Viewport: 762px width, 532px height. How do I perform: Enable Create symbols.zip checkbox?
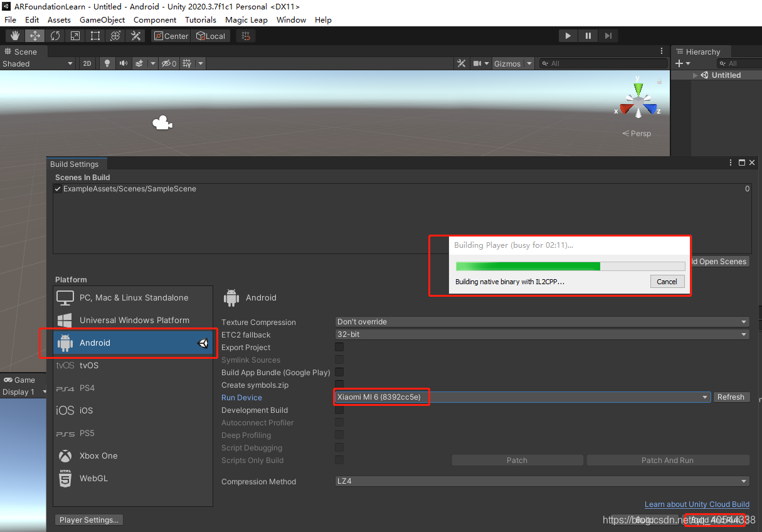click(339, 385)
